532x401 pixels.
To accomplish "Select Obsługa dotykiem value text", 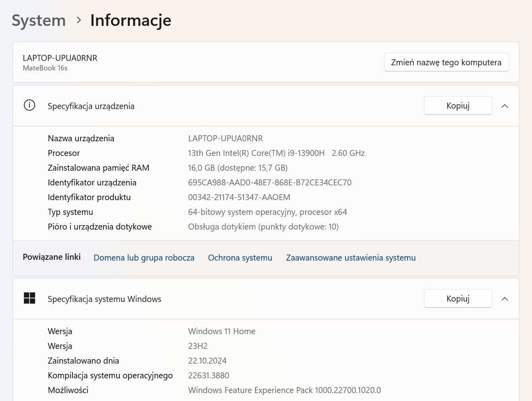I will pyautogui.click(x=263, y=227).
